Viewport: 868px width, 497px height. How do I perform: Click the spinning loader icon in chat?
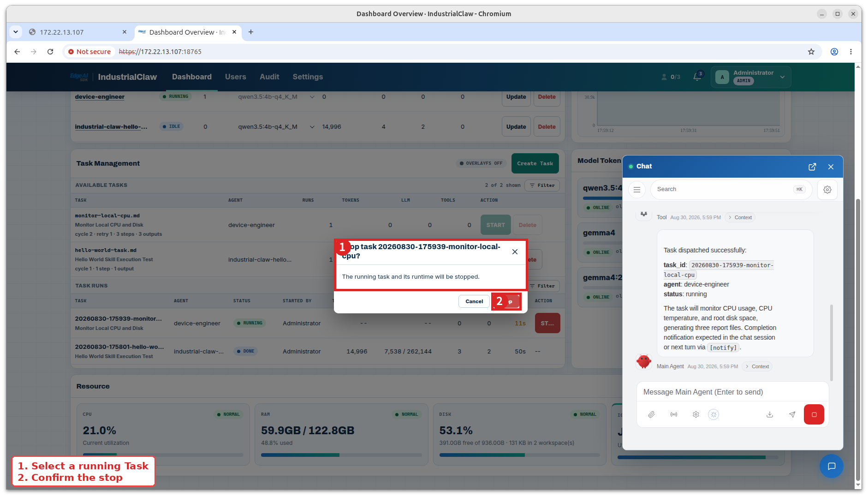point(713,414)
